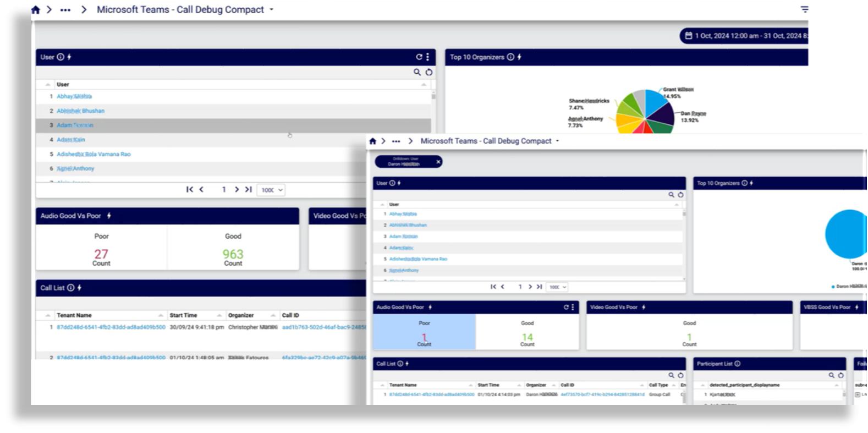Use front User table vertical scrollbar
Image resolution: width=868 pixels, height=433 pixels.
click(x=684, y=214)
